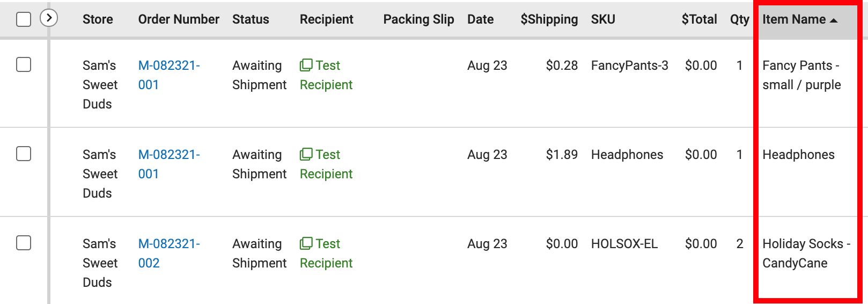
Task: Click copy icon beside first Test Recipient
Action: 306,65
